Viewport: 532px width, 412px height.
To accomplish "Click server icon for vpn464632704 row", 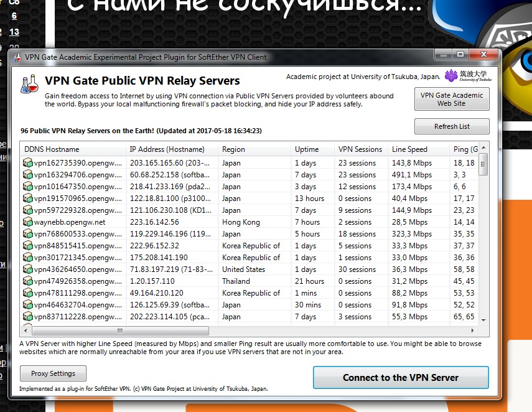I will click(x=27, y=305).
